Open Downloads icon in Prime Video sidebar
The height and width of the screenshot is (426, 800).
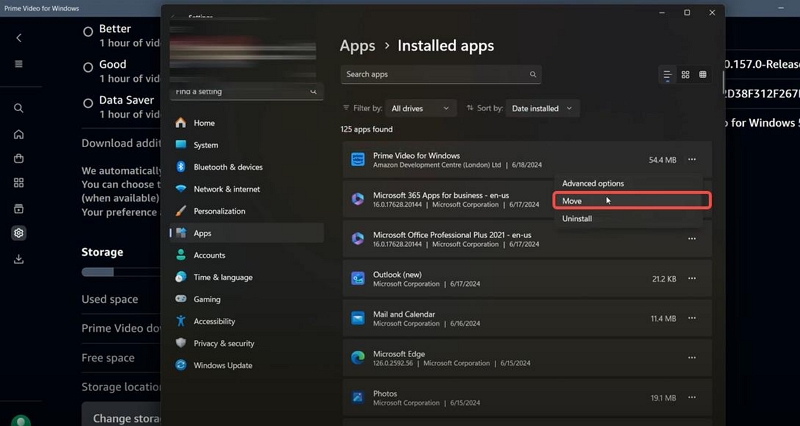coord(19,259)
